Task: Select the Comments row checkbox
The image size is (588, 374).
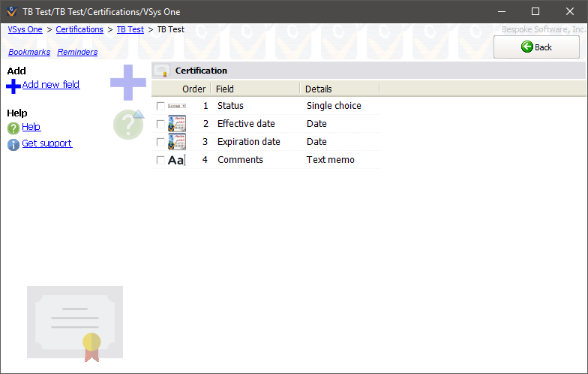Action: pyautogui.click(x=160, y=160)
